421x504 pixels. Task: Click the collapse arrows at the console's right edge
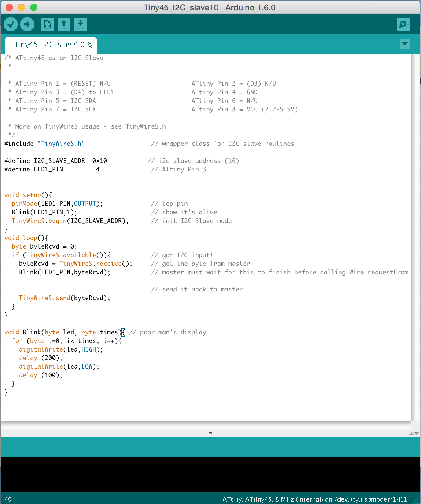coord(414,433)
